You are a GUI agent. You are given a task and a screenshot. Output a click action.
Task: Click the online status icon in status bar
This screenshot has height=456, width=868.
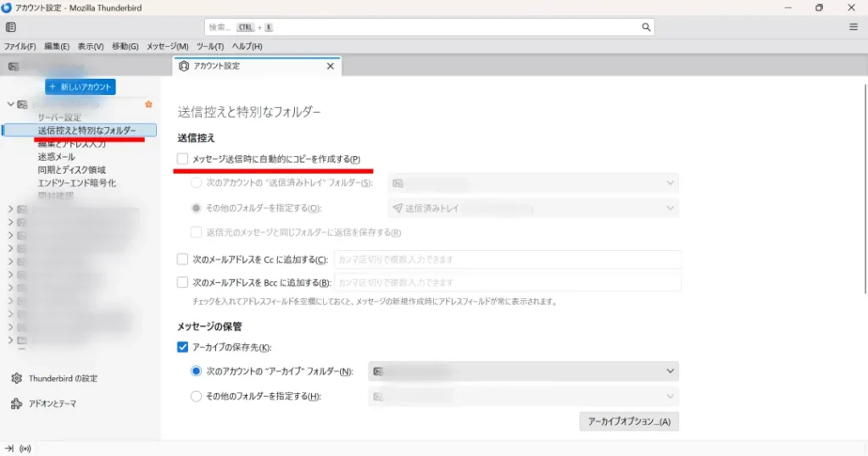(25, 448)
